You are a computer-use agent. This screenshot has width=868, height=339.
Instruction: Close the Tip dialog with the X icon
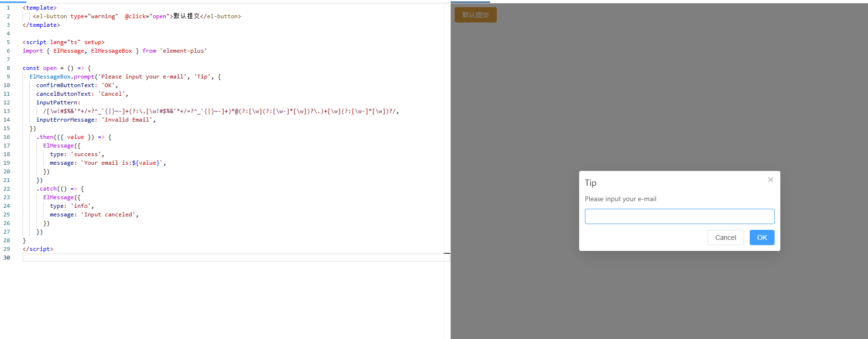(x=771, y=180)
